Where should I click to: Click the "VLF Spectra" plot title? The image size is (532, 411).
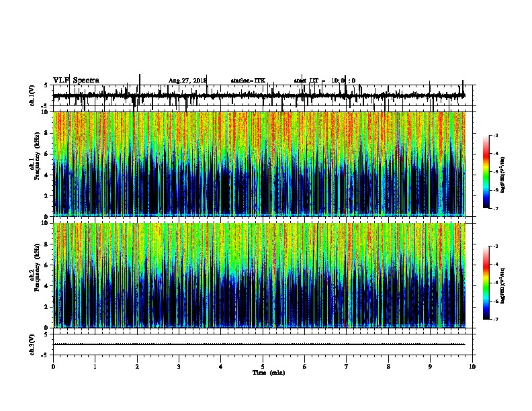pos(76,81)
